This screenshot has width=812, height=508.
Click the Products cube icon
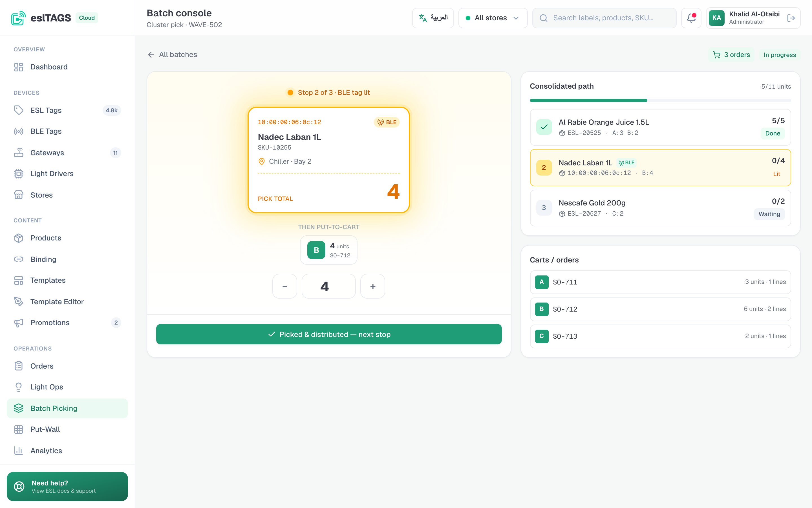18,238
